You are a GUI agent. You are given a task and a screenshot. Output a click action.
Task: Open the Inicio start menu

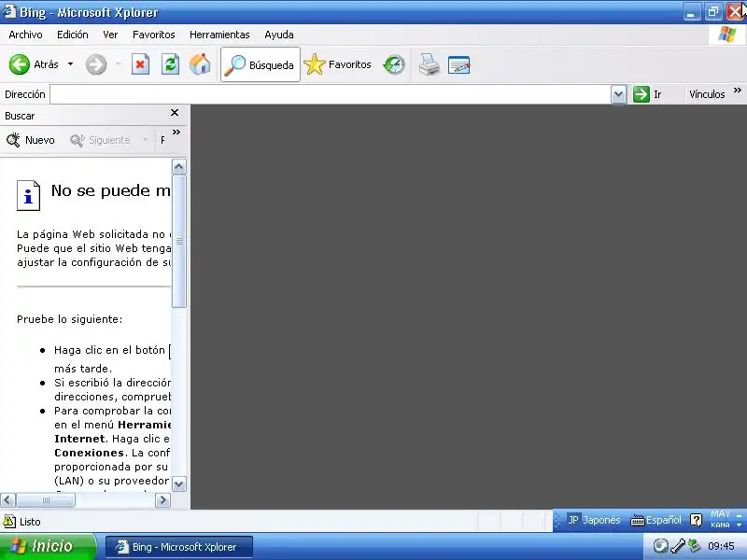[48, 546]
